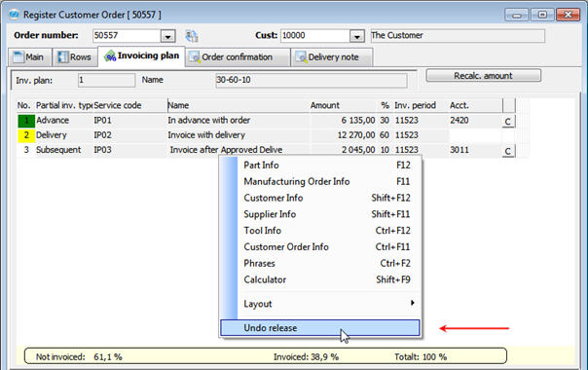The height and width of the screenshot is (370, 588).
Task: Click the Partial inv. type column header
Action: (64, 105)
